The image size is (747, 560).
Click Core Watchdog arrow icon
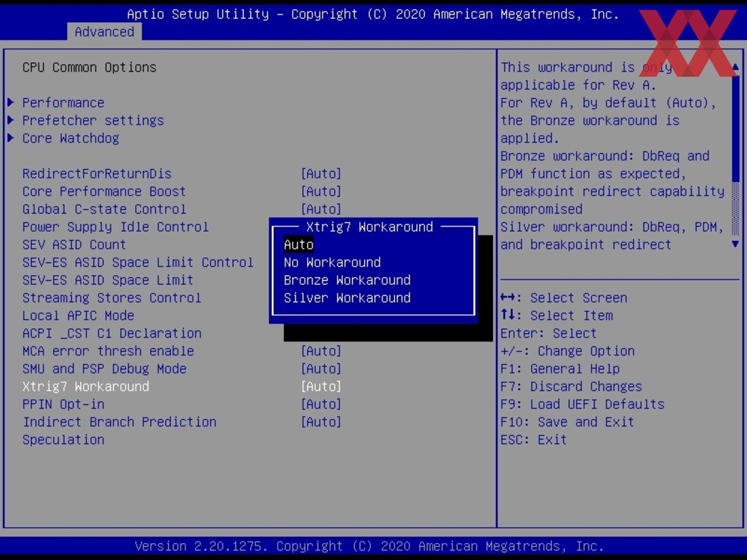[11, 138]
